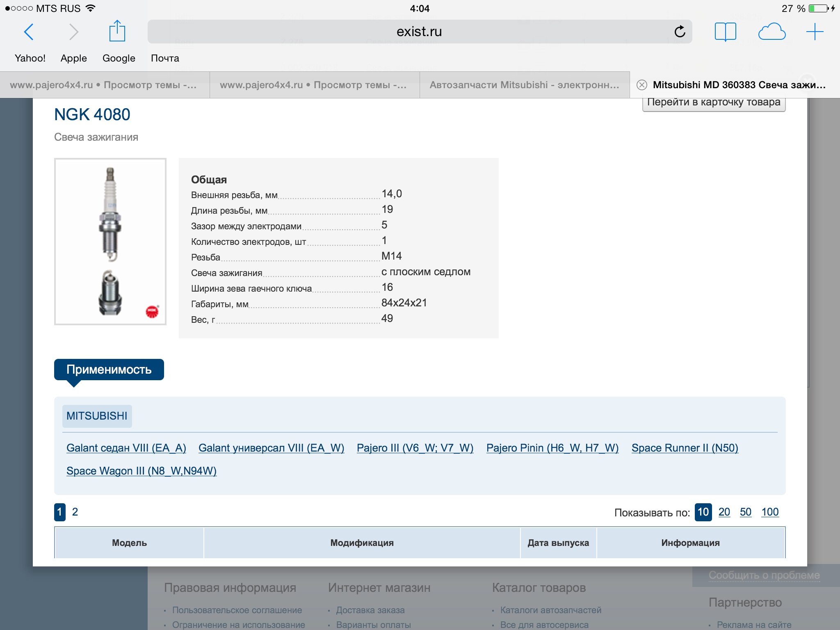Tap the Safari forward arrow
This screenshot has width=840, height=630.
[73, 32]
